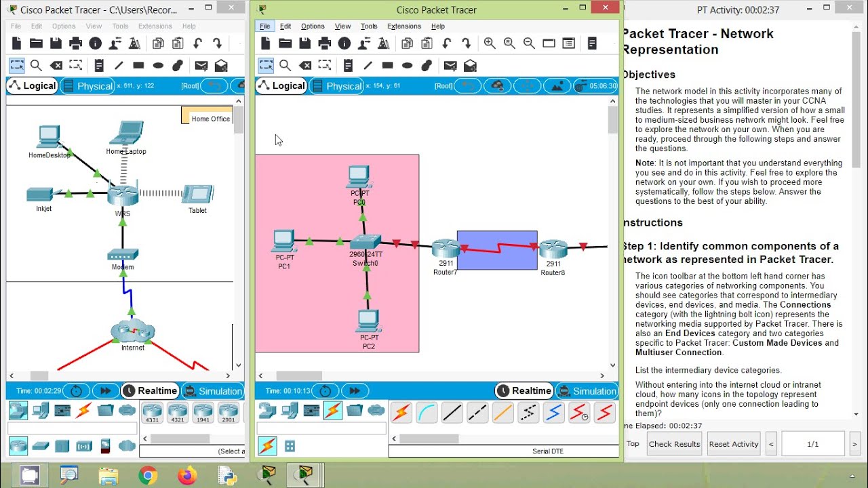Screen dimensions: 868x488
Task: Switch to Logical workspace in middle window
Action: click(281, 86)
